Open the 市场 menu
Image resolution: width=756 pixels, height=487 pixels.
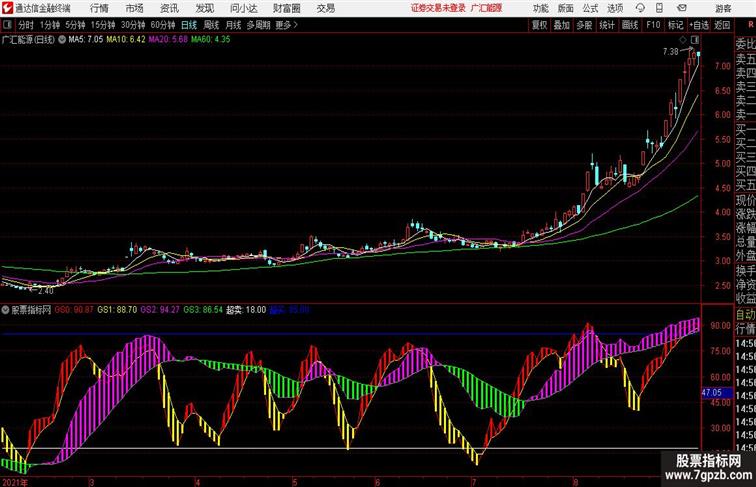135,8
